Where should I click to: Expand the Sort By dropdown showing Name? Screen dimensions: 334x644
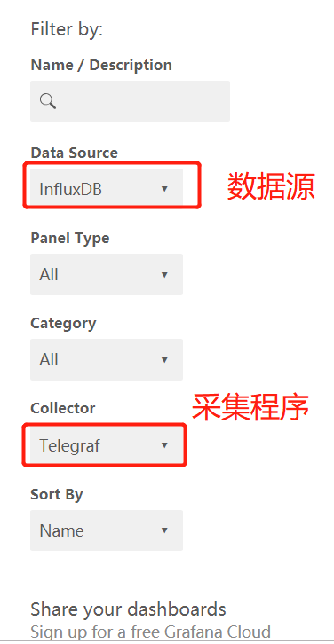click(x=107, y=530)
